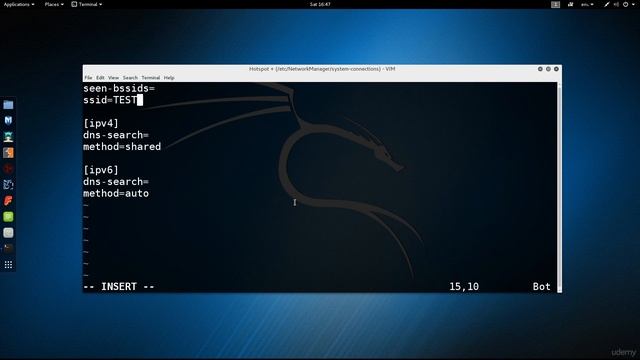Open the Edit menu in VIM window
The width and height of the screenshot is (640, 360).
point(100,78)
